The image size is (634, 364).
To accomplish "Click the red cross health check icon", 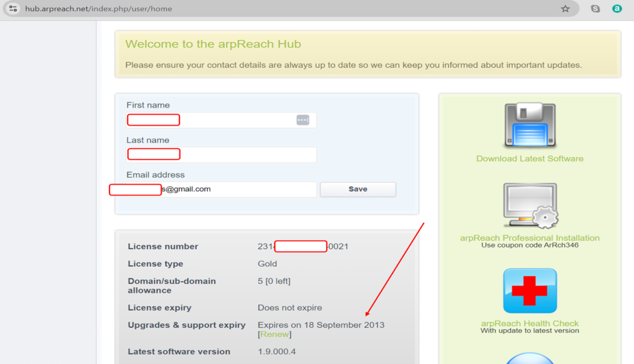I will (530, 291).
